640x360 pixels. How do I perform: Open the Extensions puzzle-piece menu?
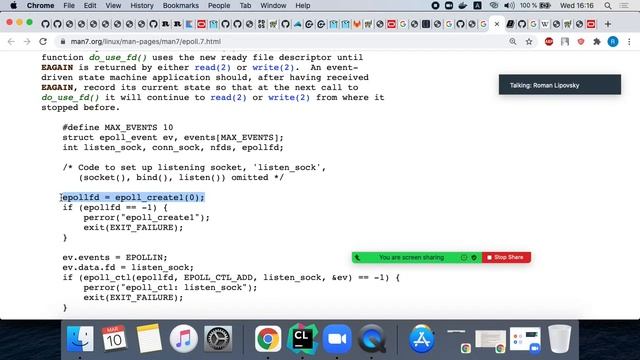click(597, 42)
